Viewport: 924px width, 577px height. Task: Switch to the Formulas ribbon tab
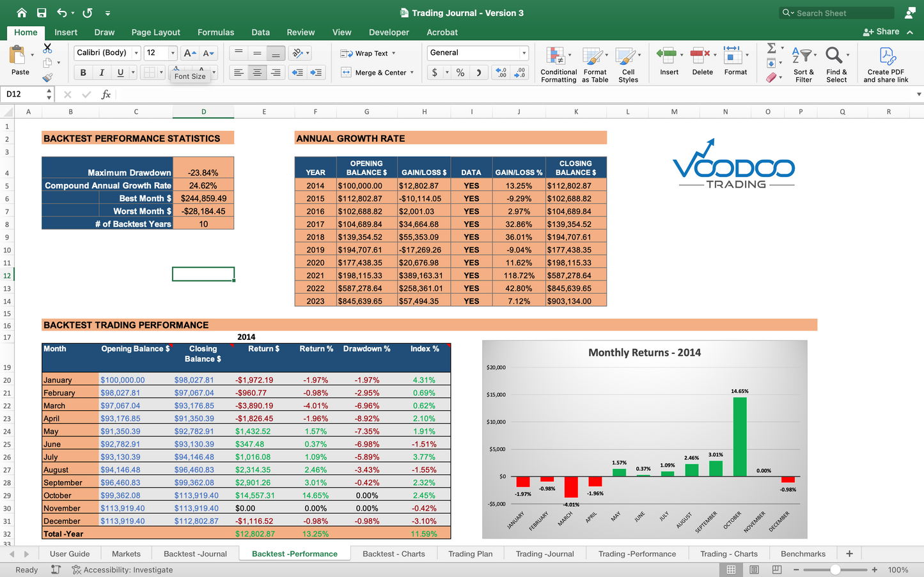[x=215, y=33]
